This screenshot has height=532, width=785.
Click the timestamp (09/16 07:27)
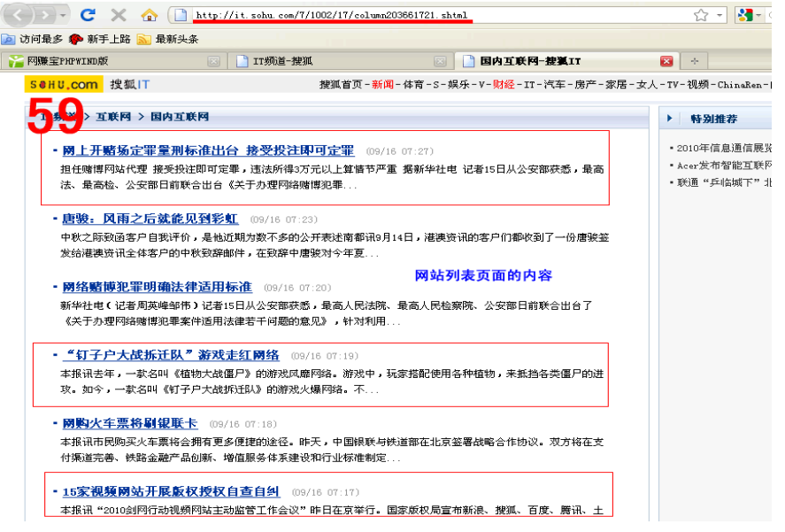399,151
